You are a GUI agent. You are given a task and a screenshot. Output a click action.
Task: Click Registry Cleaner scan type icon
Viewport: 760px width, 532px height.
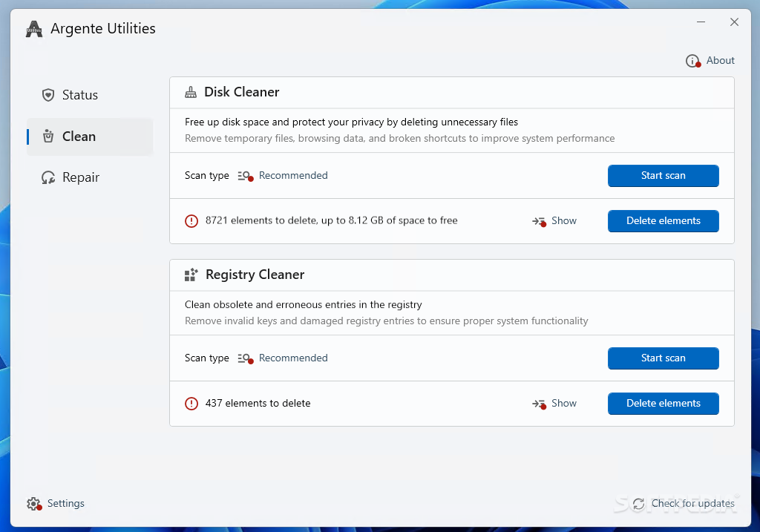click(x=245, y=358)
